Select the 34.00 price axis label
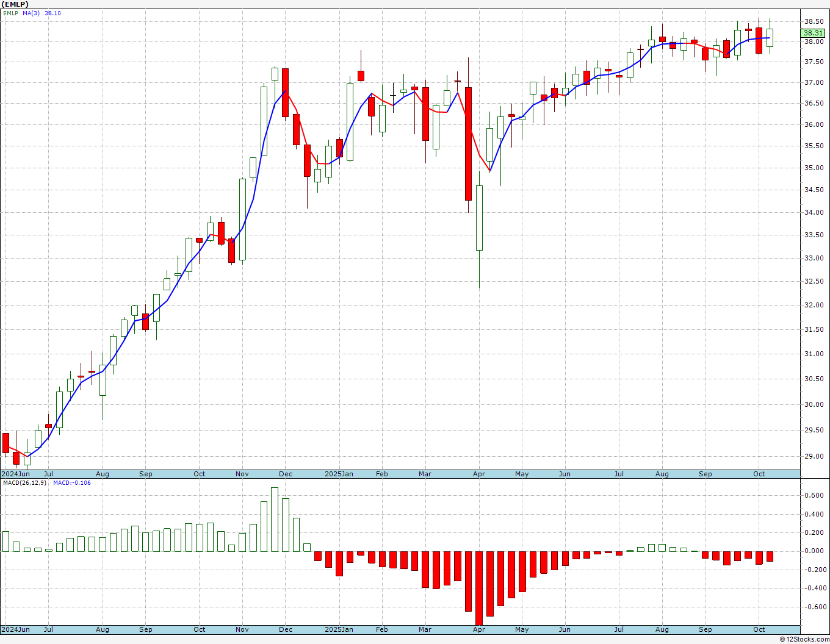Image resolution: width=830 pixels, height=644 pixels. (x=813, y=212)
